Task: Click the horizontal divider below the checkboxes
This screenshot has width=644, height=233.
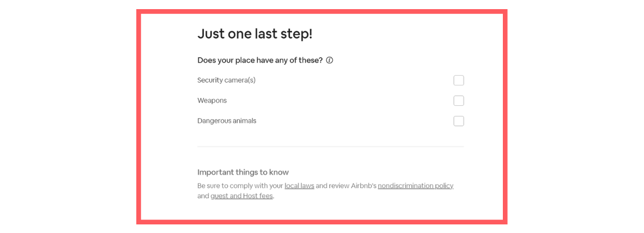Action: tap(331, 147)
